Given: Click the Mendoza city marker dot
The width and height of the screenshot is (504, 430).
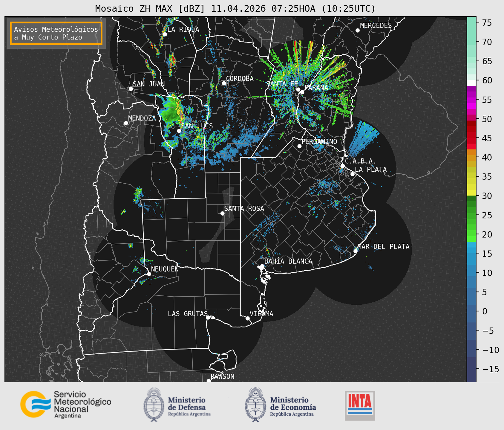Looking at the screenshot, I should pos(126,123).
